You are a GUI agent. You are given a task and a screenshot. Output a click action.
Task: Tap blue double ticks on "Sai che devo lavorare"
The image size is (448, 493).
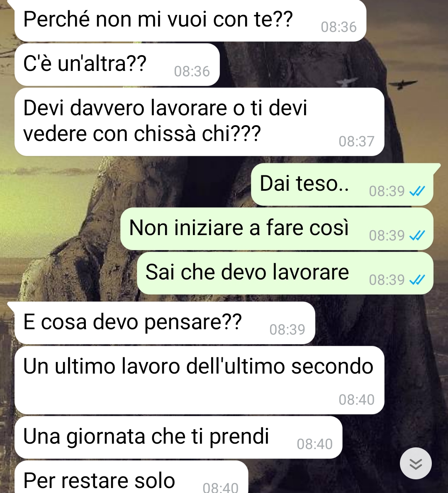click(417, 279)
